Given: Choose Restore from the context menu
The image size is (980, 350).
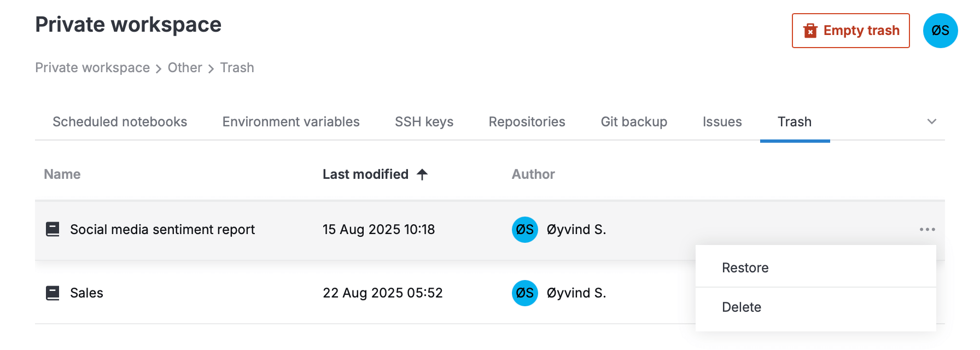Looking at the screenshot, I should 745,268.
